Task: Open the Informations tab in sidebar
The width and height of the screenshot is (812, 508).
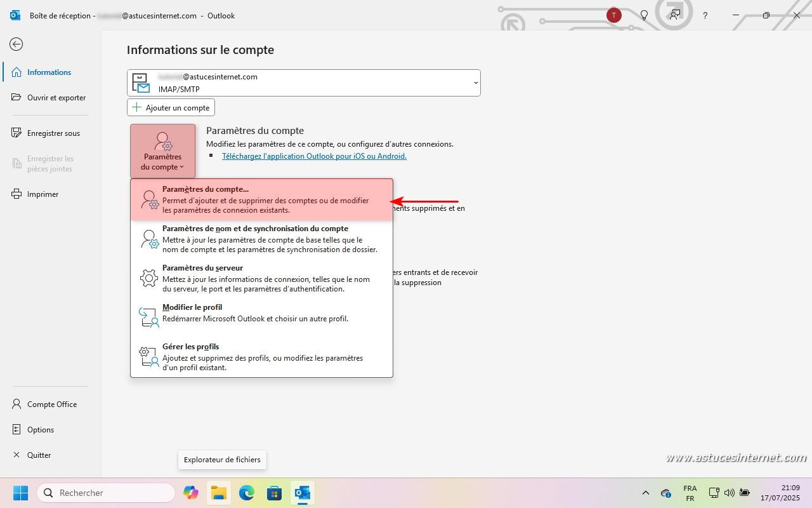Action: pyautogui.click(x=50, y=72)
